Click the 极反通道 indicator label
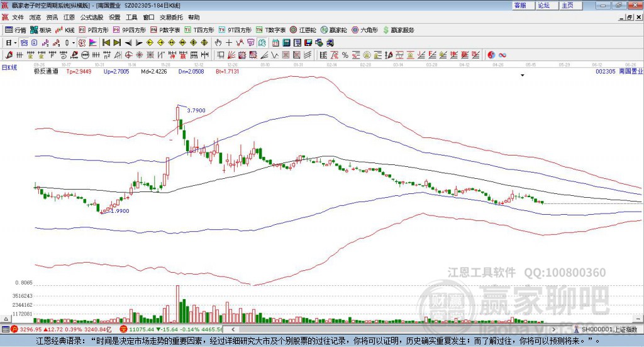 (46, 71)
